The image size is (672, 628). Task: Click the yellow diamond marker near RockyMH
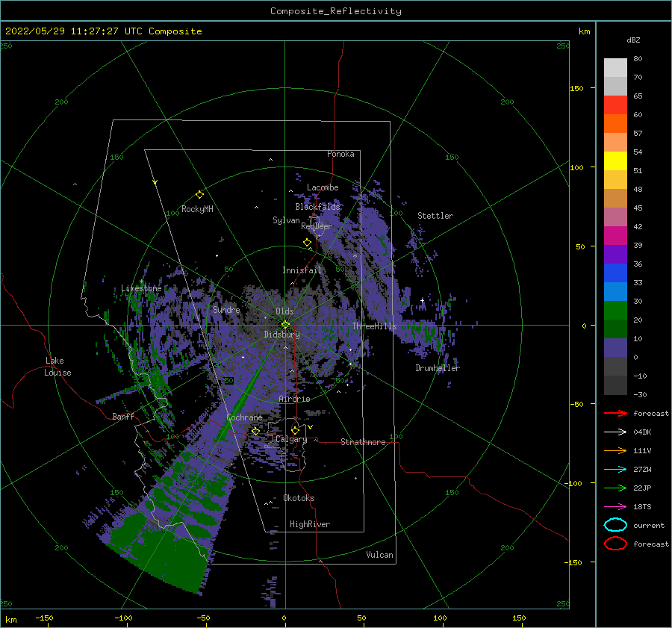(199, 195)
